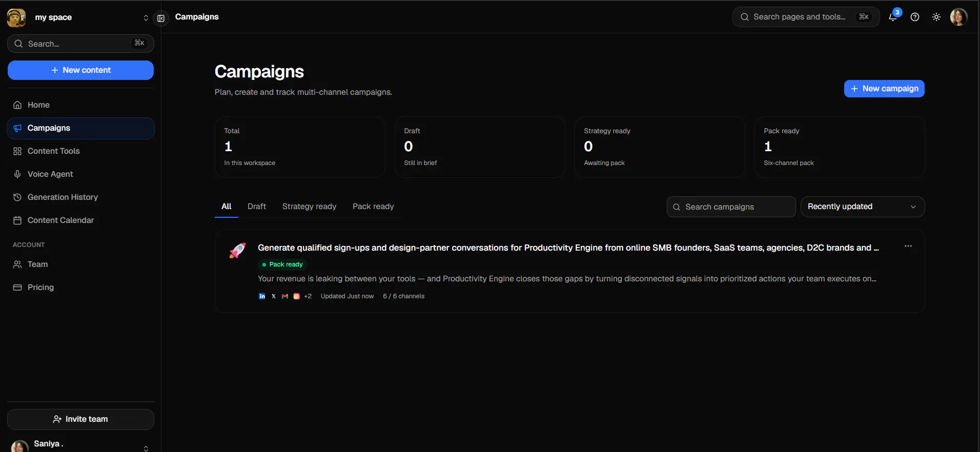
Task: Open notifications bell with 3 badge
Action: [893, 16]
